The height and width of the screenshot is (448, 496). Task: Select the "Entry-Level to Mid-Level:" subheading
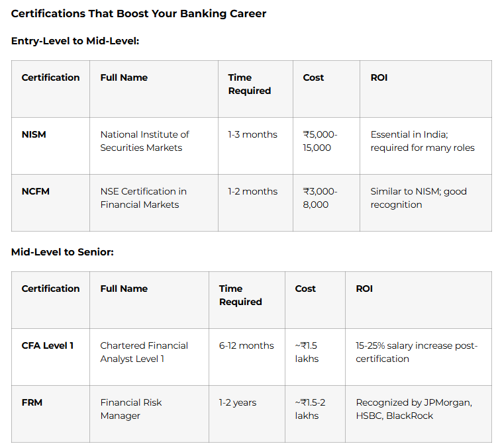75,41
